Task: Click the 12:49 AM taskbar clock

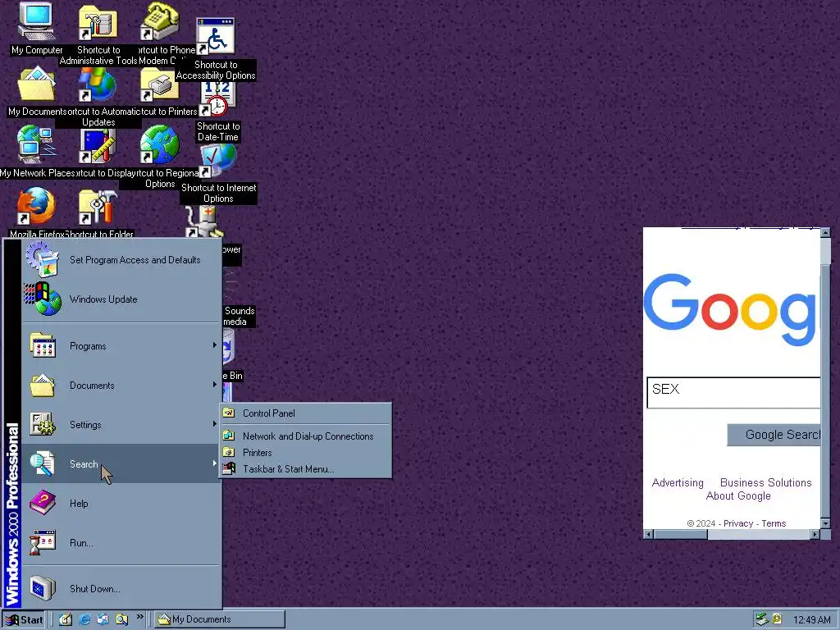Action: (811, 620)
